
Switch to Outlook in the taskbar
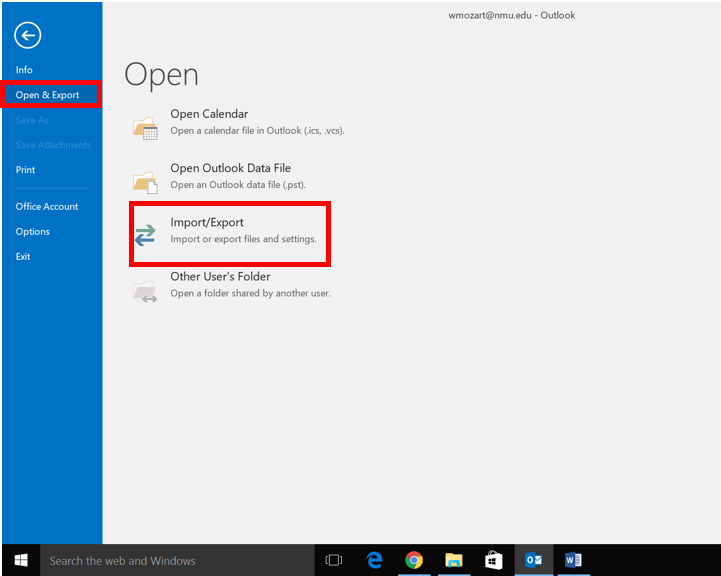[534, 560]
